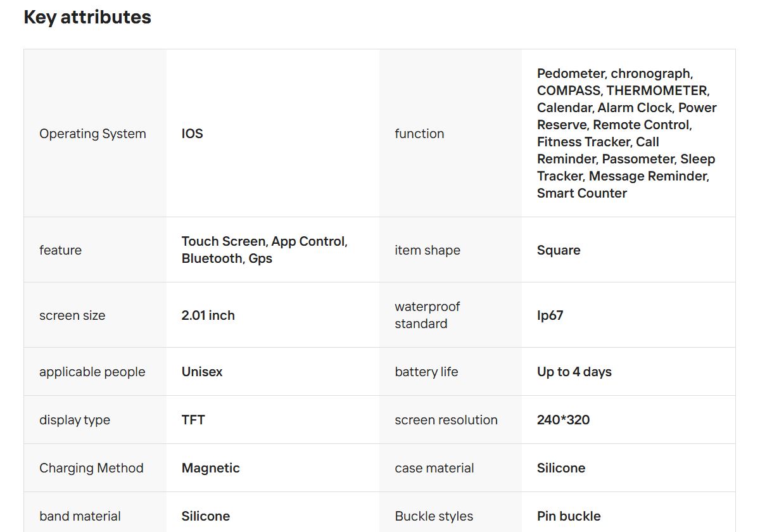Click the Unisex value
The height and width of the screenshot is (532, 760).
(202, 372)
